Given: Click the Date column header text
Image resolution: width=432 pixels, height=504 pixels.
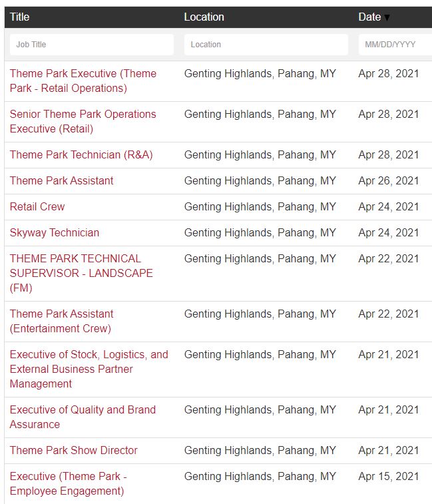Looking at the screenshot, I should [369, 17].
